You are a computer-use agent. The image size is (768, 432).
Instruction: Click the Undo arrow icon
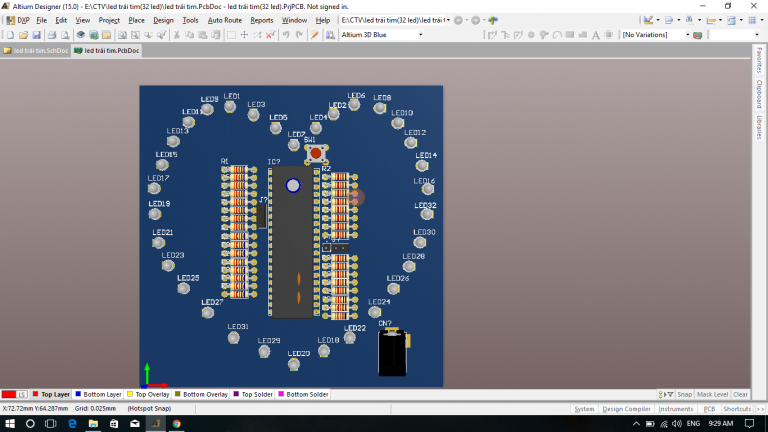click(x=286, y=34)
